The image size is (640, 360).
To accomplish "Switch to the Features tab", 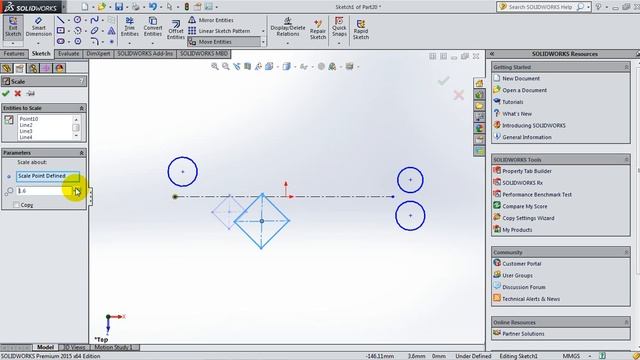I will [x=14, y=54].
